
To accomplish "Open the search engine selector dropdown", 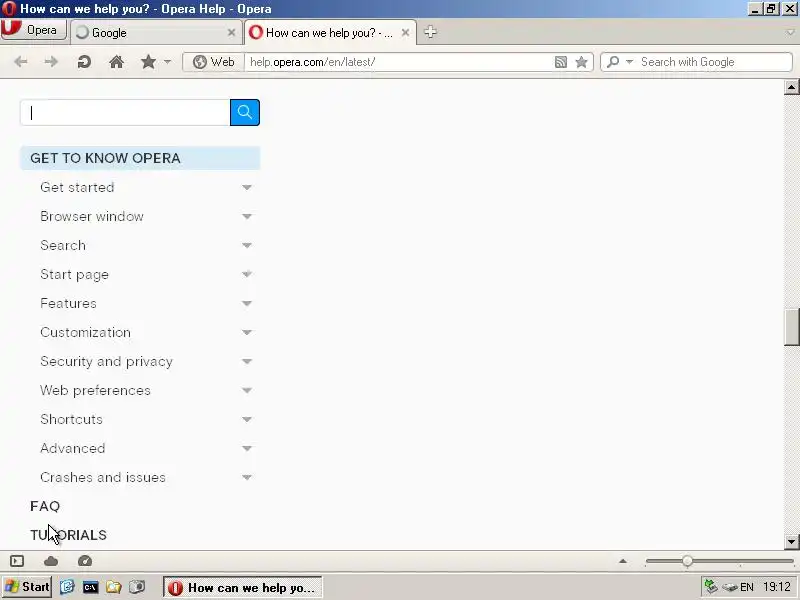I will coord(619,62).
